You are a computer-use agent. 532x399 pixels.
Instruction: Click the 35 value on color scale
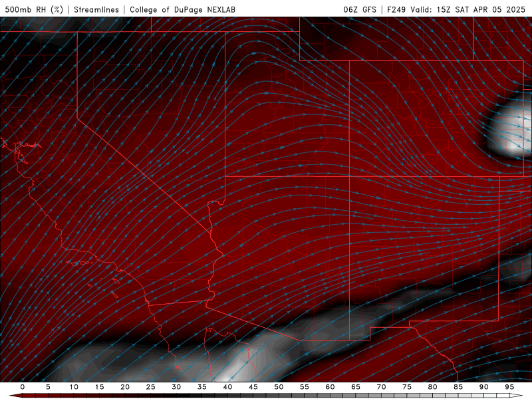(202, 387)
